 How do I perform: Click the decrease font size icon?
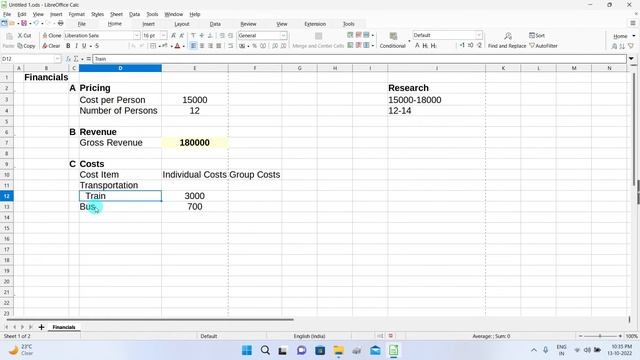[x=182, y=36]
